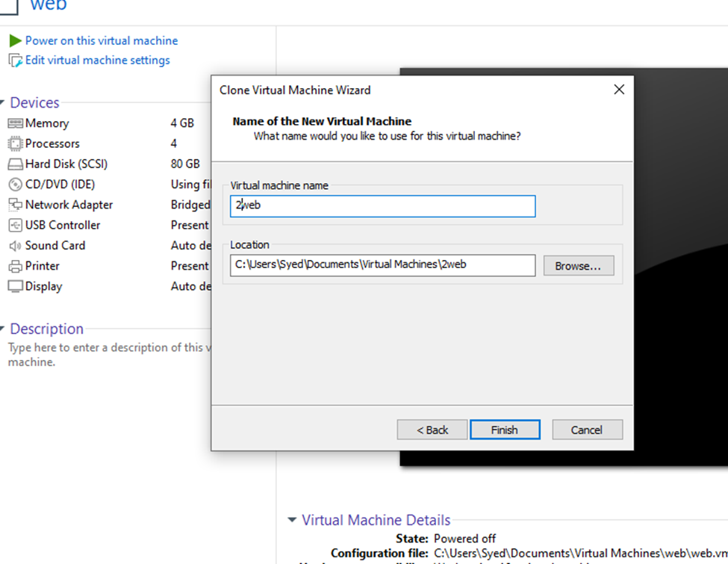Click the Edit virtual machine settings icon
728x564 pixels.
(15, 61)
